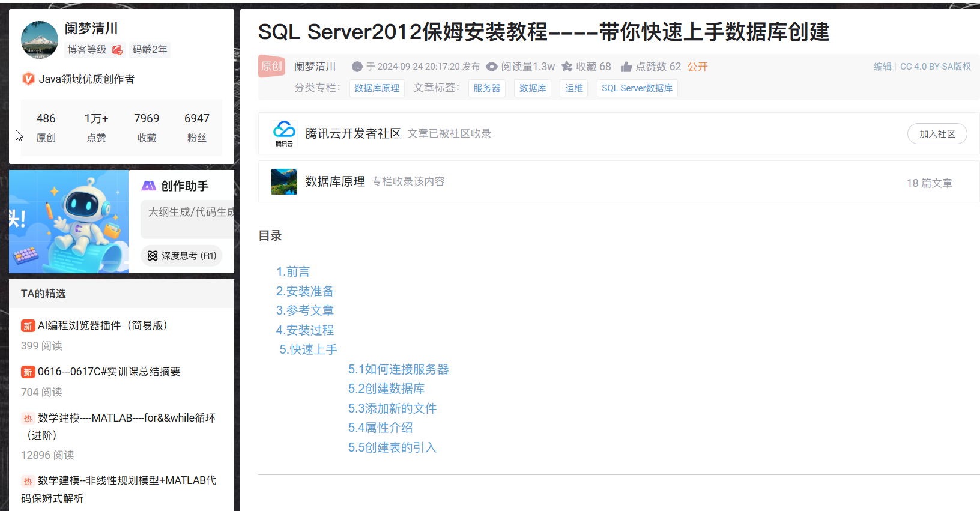Open the CC 4.0 BY-SA版权 notice
This screenshot has height=511, width=980.
pyautogui.click(x=936, y=67)
